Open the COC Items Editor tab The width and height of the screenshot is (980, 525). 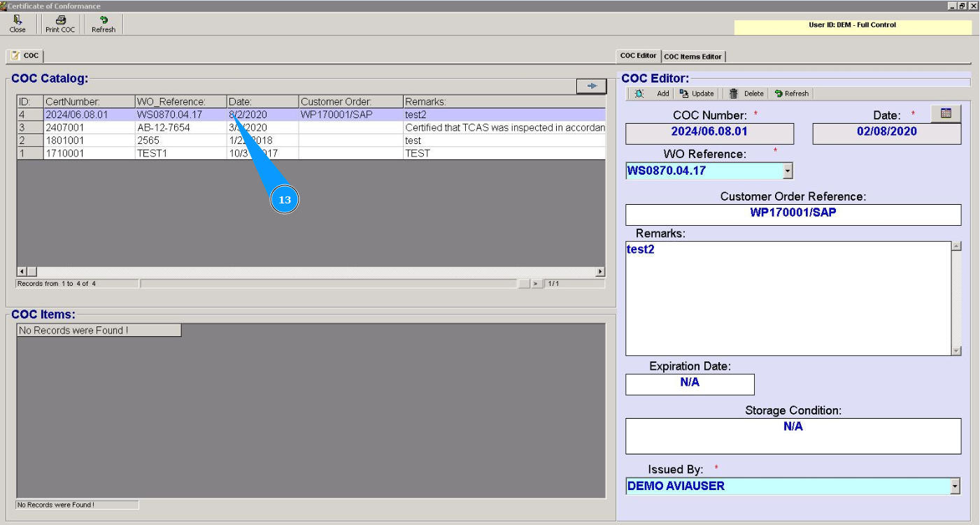tap(693, 57)
